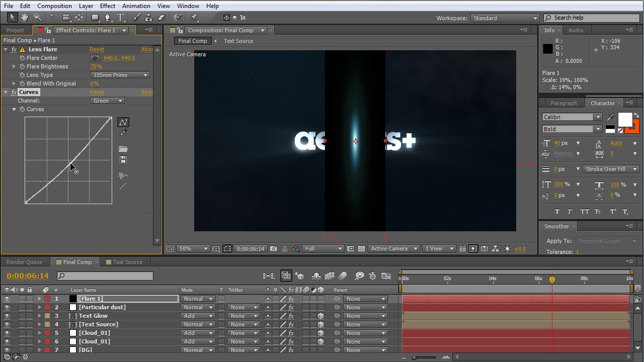
Task: Expand Flare Brightness property
Action: click(x=14, y=66)
